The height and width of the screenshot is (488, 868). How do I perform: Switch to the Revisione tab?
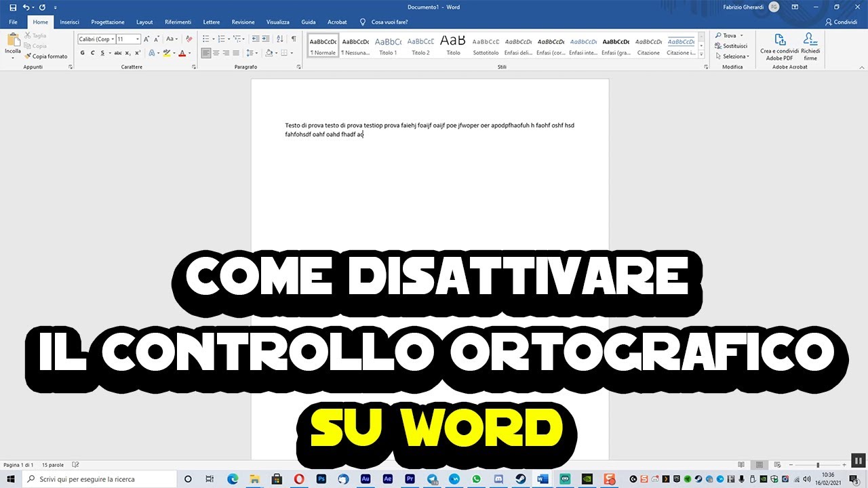pos(243,22)
